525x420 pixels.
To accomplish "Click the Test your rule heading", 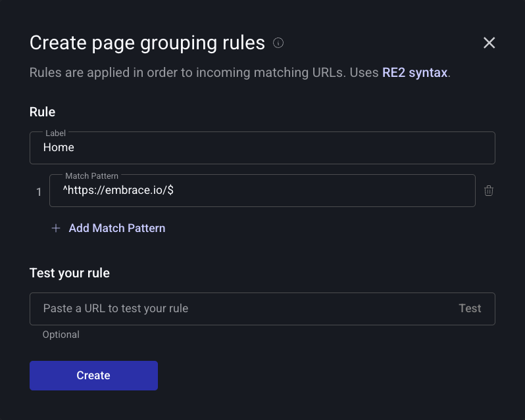I will point(70,273).
